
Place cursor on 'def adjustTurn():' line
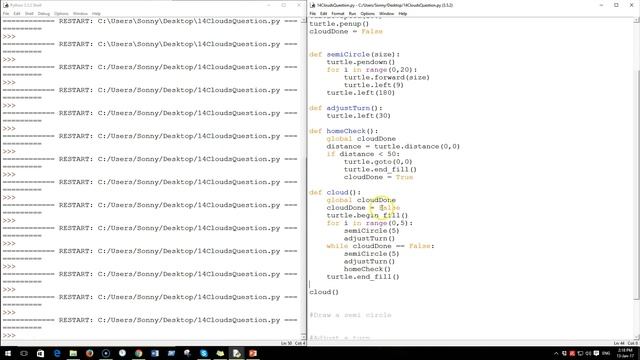coord(346,108)
